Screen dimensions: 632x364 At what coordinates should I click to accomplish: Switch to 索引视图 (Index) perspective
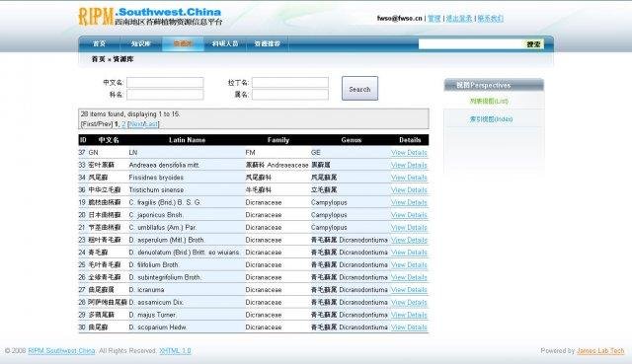pyautogui.click(x=491, y=119)
